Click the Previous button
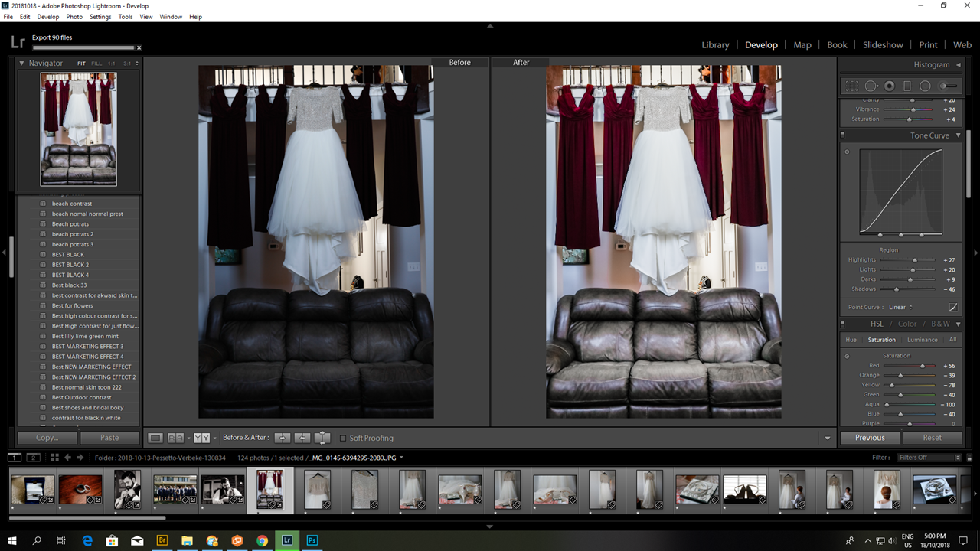This screenshot has height=551, width=980. (x=870, y=438)
